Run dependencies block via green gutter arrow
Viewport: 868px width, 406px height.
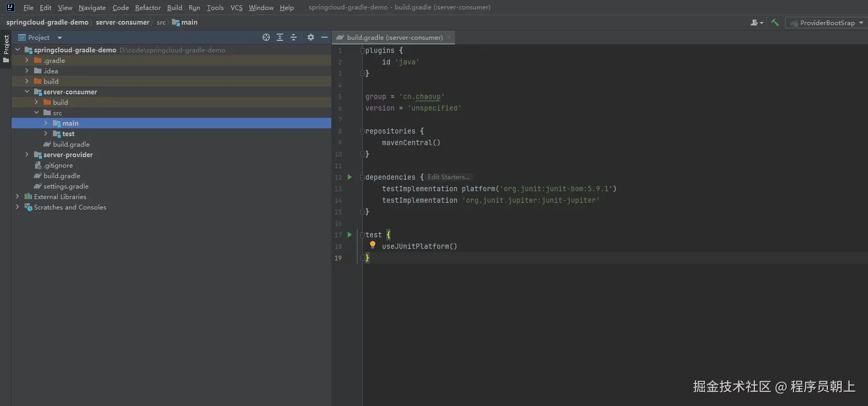[x=350, y=177]
